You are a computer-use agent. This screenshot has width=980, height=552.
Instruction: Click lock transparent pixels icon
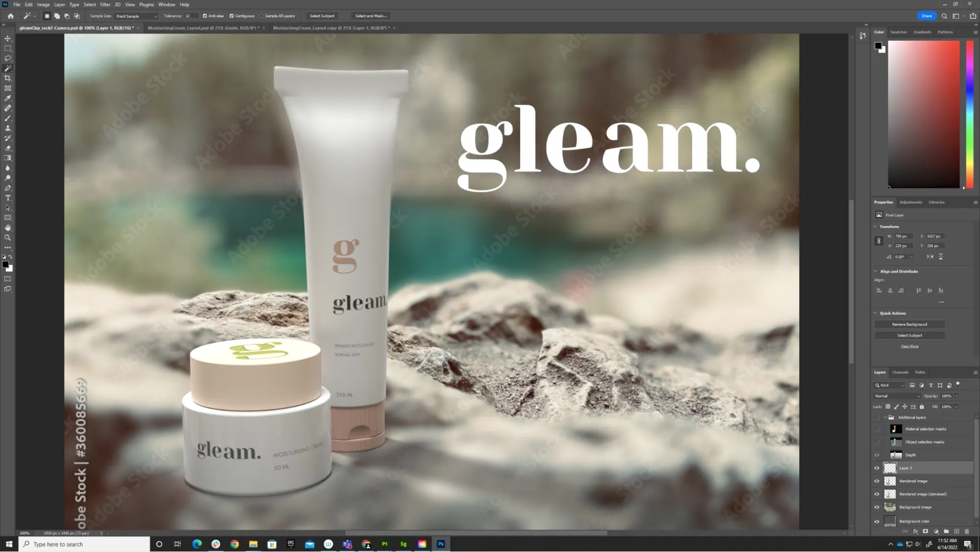coord(888,407)
